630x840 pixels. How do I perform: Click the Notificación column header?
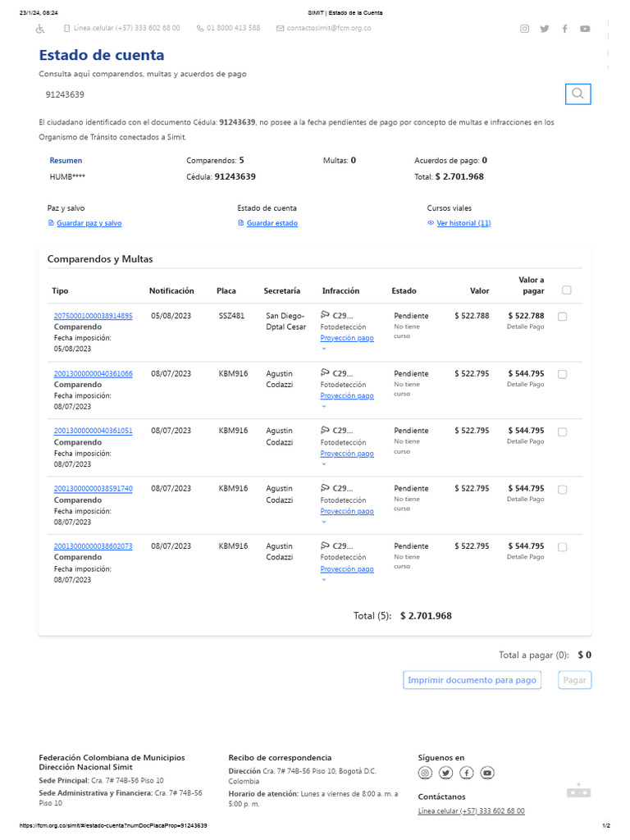point(171,291)
